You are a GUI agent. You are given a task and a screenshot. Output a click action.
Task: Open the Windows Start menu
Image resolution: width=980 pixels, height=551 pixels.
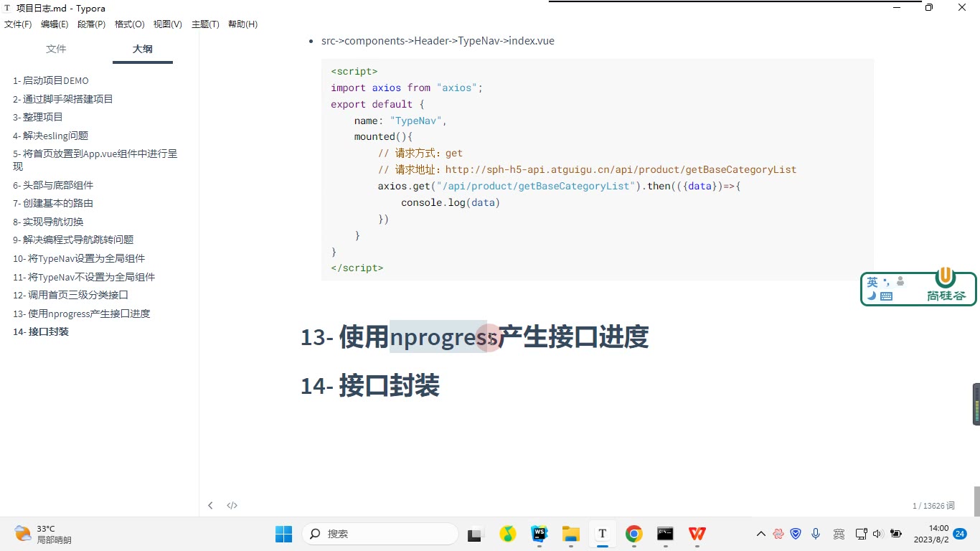[283, 534]
